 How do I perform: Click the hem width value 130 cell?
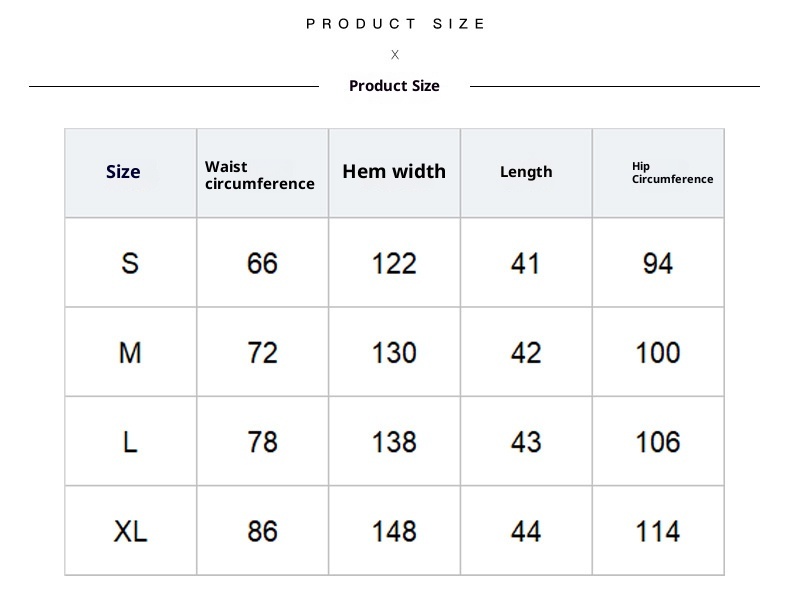(x=394, y=352)
